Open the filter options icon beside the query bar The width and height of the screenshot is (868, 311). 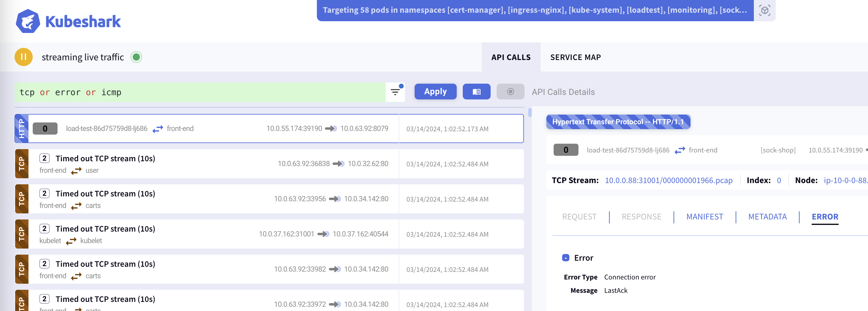395,92
